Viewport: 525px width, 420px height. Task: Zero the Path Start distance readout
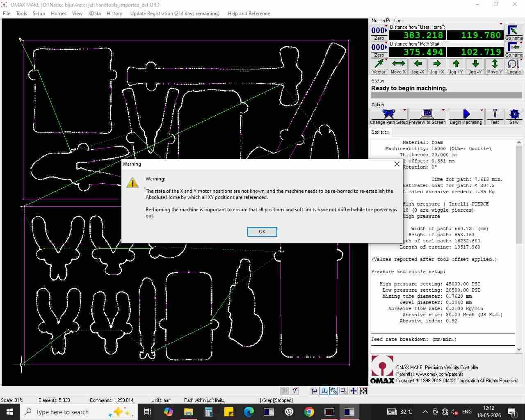[379, 50]
